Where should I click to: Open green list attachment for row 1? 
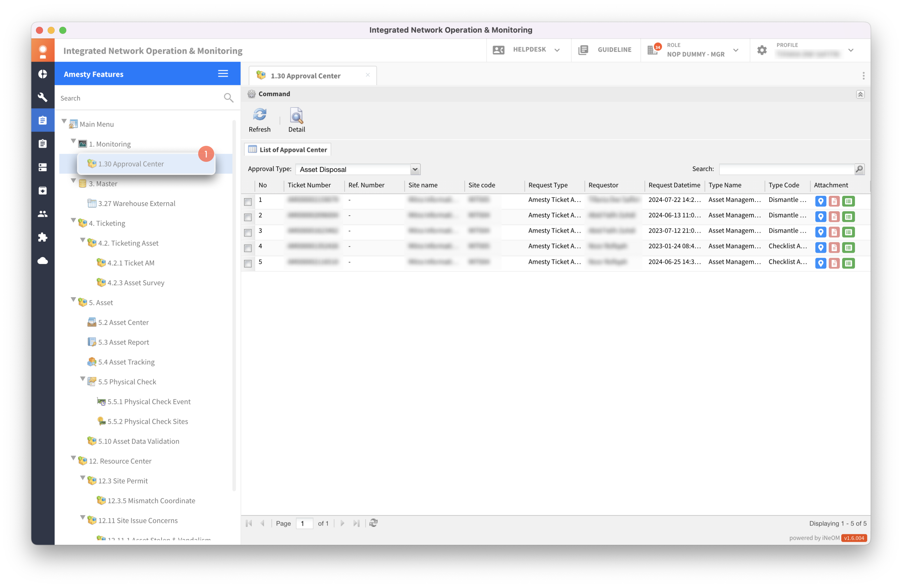848,201
